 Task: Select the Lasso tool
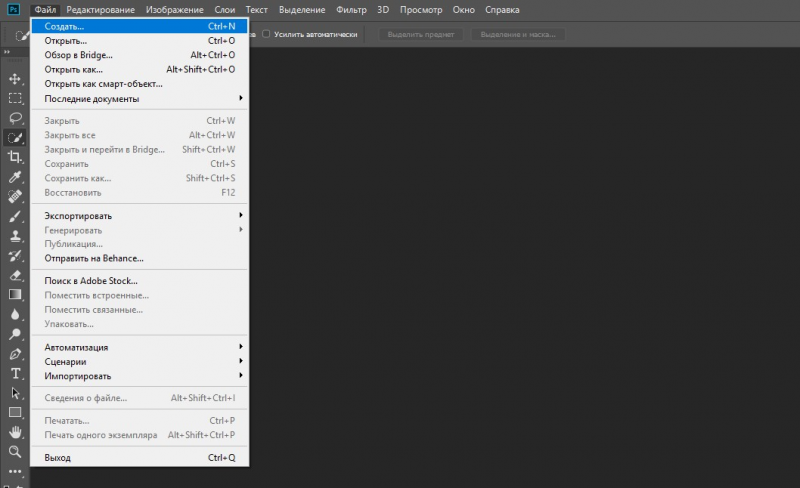tap(15, 118)
